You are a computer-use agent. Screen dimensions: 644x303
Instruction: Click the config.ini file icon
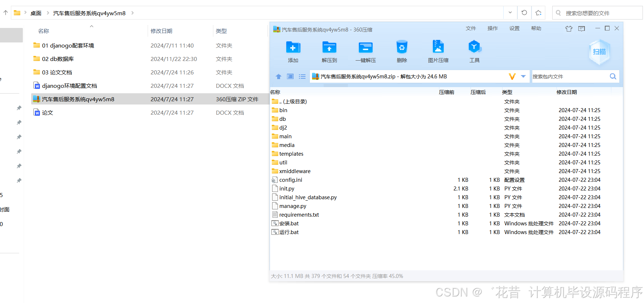click(275, 180)
